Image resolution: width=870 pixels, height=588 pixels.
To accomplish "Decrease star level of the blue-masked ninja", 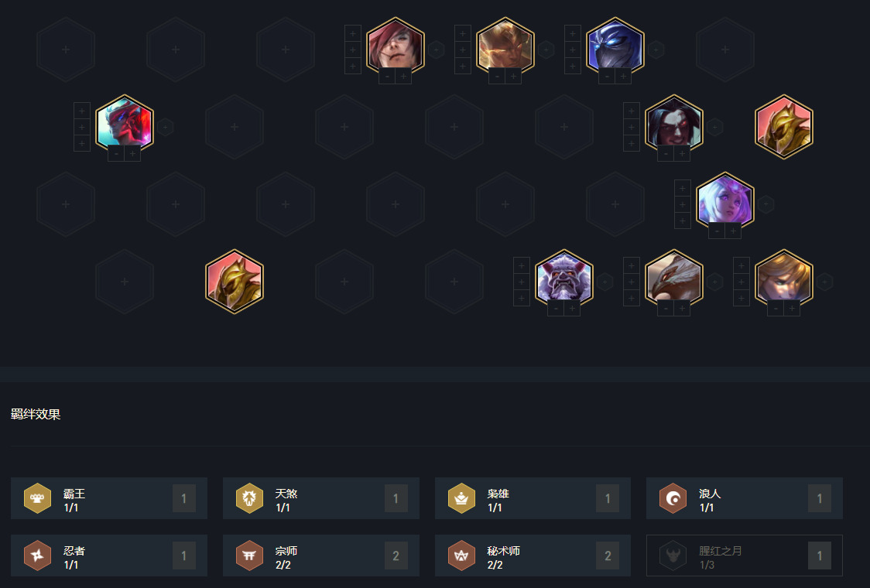I will 607,76.
